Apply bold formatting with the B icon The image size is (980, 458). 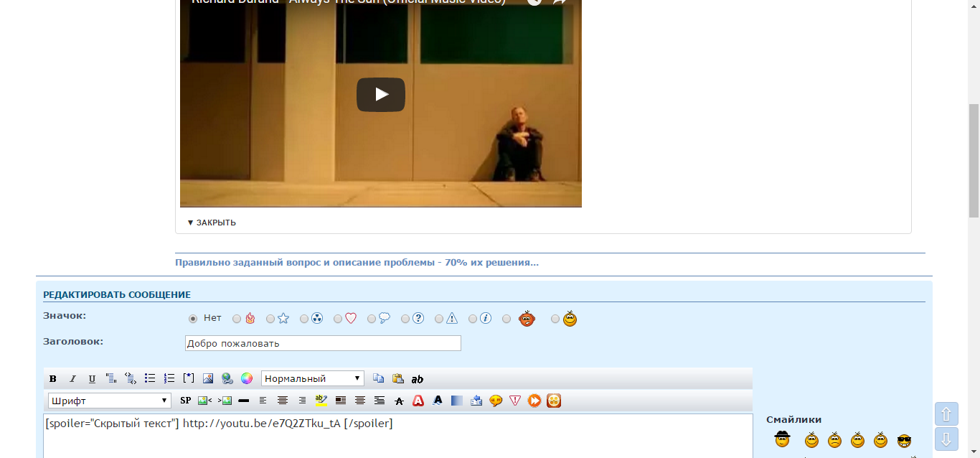tap(53, 379)
